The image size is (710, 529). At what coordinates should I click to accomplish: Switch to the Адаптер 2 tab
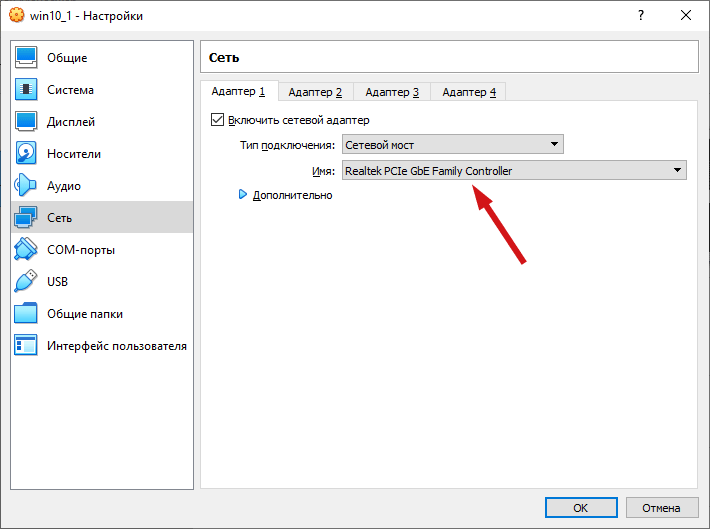click(315, 92)
